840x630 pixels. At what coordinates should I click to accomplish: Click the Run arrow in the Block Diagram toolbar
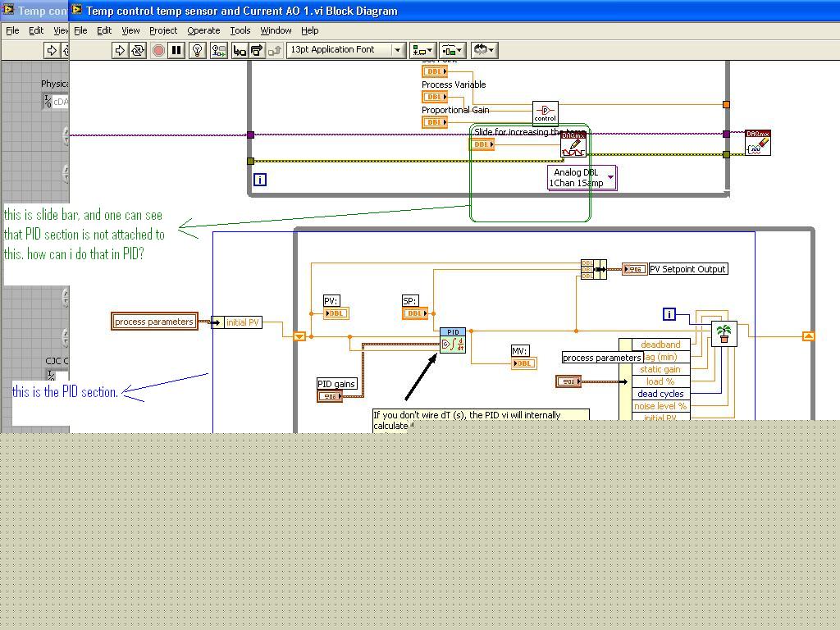point(120,50)
